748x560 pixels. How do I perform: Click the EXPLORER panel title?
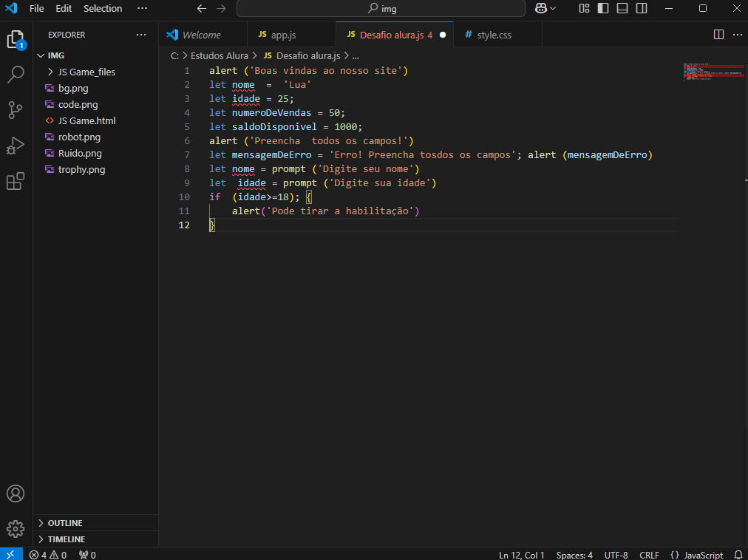pos(67,35)
